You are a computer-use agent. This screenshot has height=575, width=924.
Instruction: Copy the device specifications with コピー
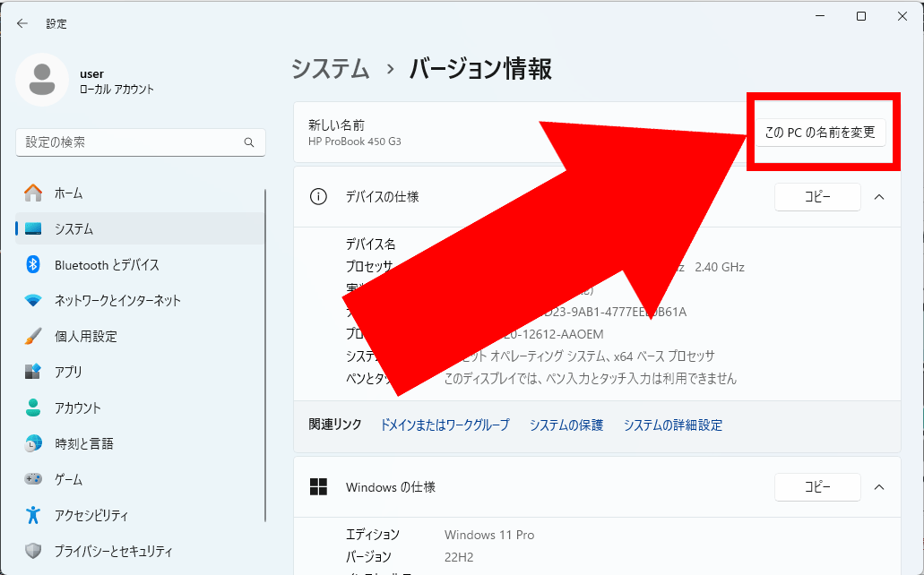tap(816, 197)
